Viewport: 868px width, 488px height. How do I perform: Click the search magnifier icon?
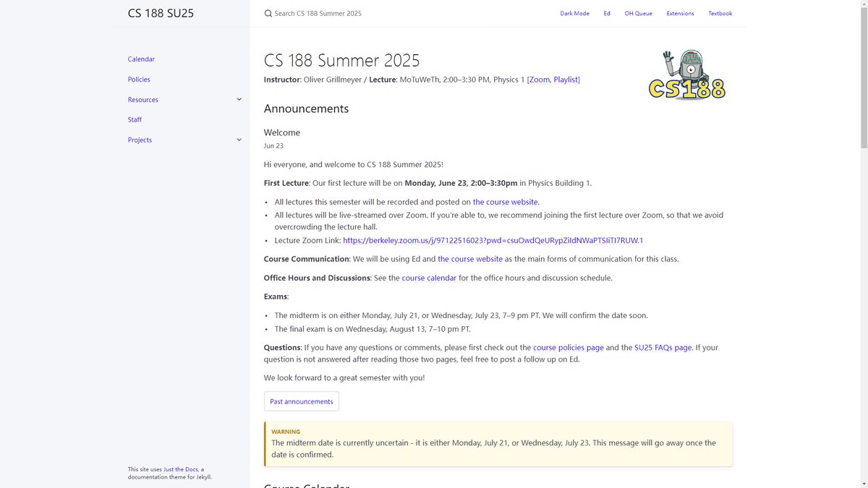pos(268,14)
